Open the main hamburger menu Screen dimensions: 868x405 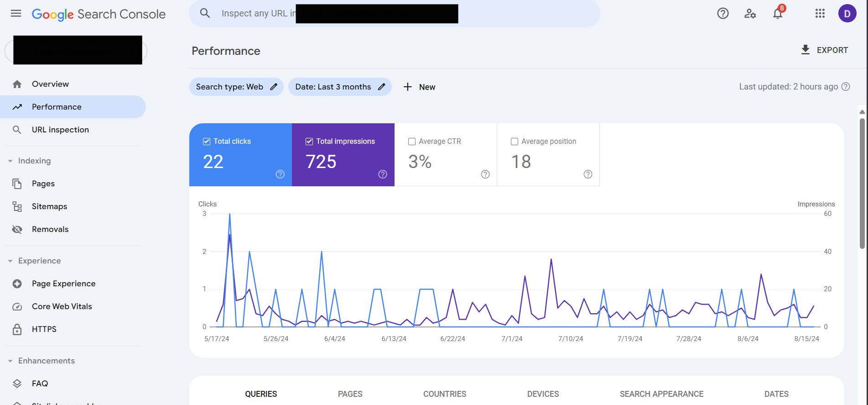[16, 13]
